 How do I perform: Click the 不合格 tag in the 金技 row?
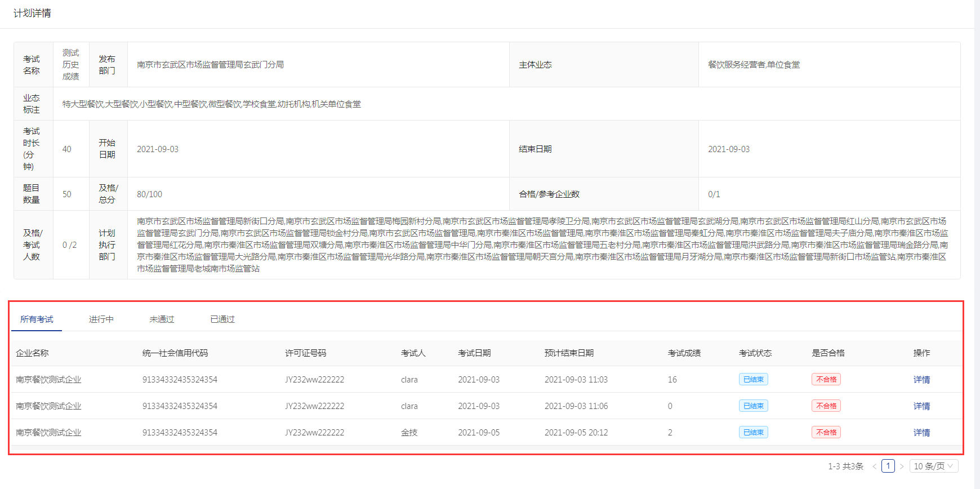click(x=826, y=433)
